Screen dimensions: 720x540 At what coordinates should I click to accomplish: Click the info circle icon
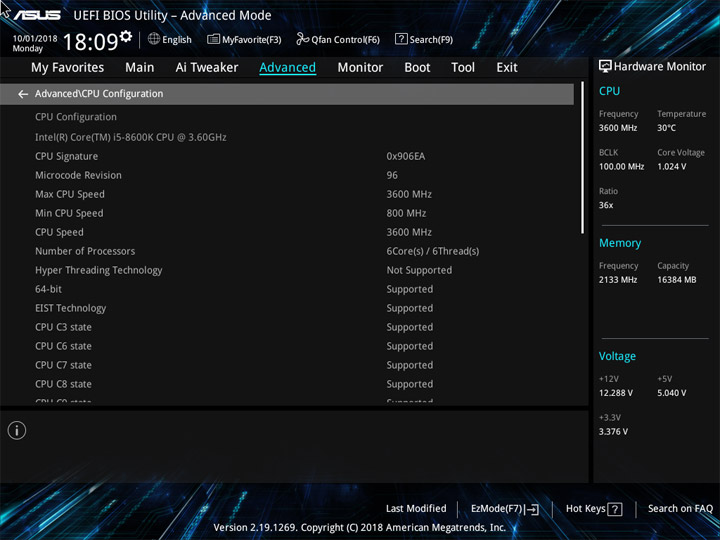point(17,431)
